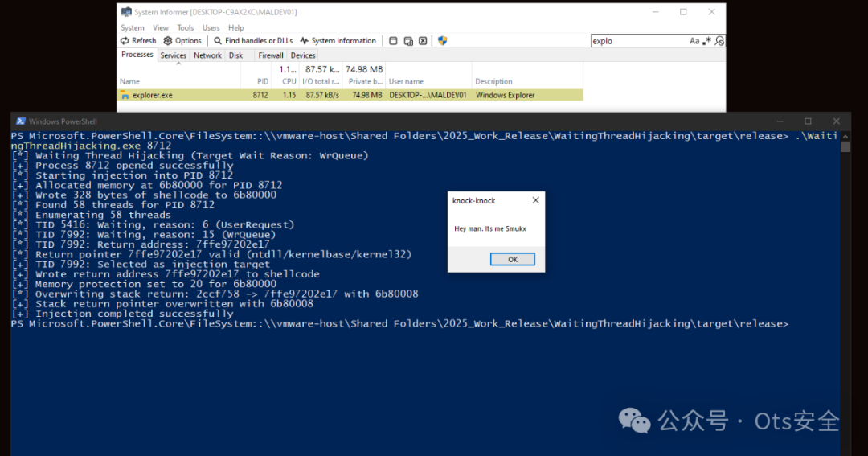Open the Users menu

tap(211, 27)
